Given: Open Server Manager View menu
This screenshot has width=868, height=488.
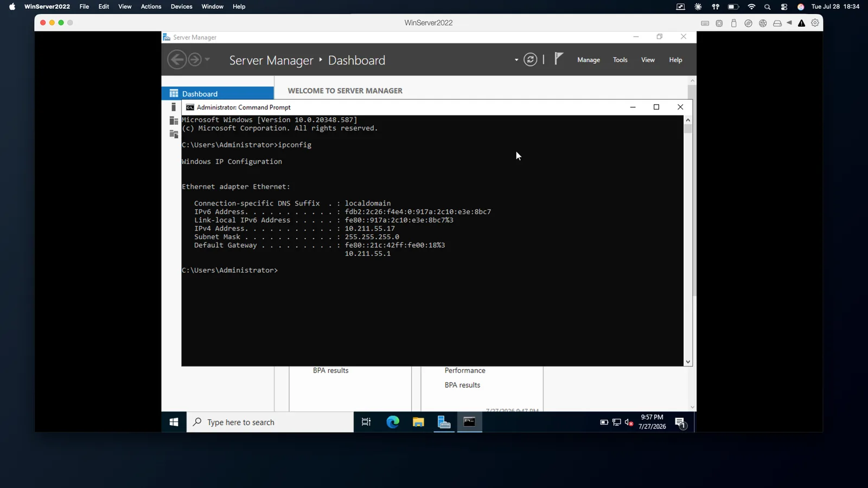Looking at the screenshot, I should point(648,60).
